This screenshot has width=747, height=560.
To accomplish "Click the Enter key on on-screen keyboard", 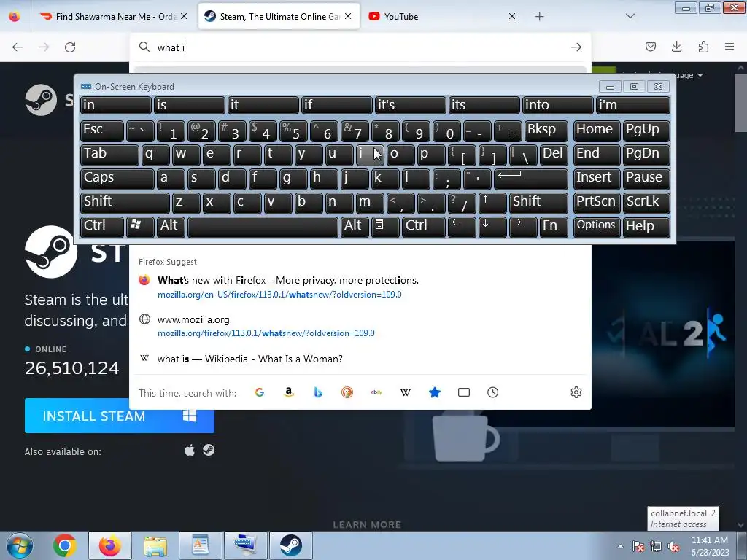I will (531, 179).
